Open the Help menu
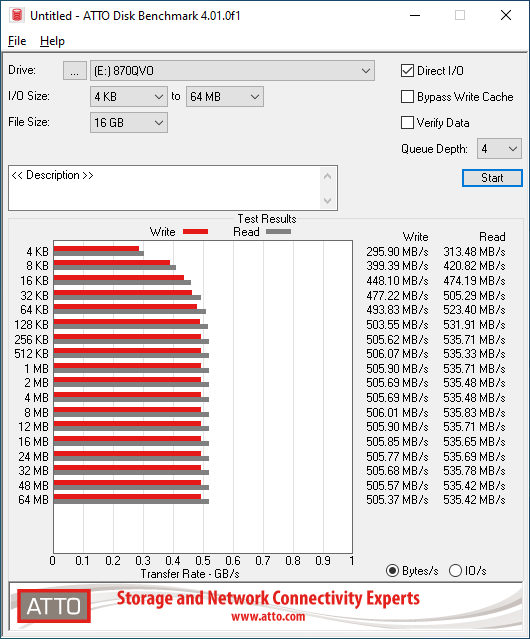 (52, 41)
